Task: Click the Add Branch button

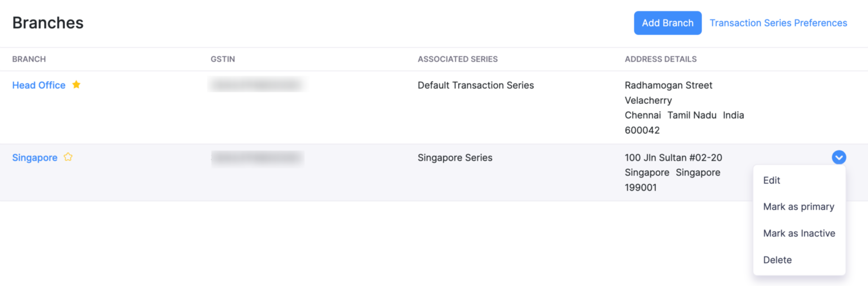Action: pos(667,23)
